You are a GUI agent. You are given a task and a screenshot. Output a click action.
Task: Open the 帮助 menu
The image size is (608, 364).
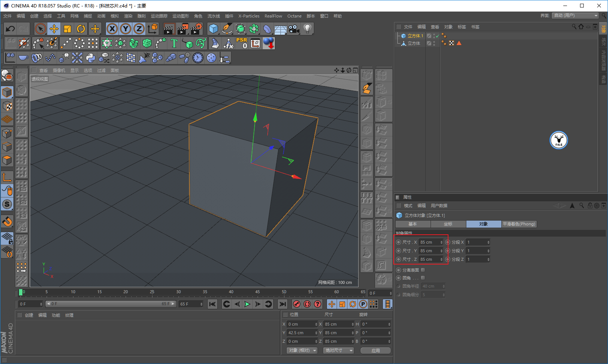click(x=338, y=16)
